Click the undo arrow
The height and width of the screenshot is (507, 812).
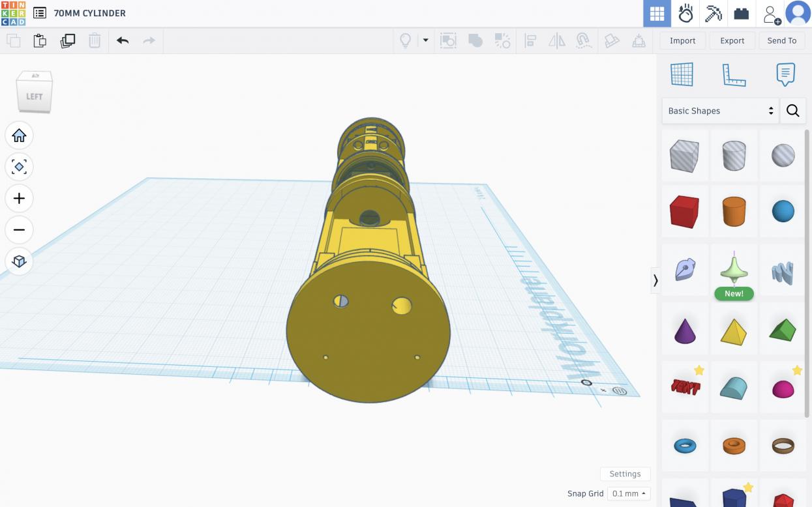123,40
